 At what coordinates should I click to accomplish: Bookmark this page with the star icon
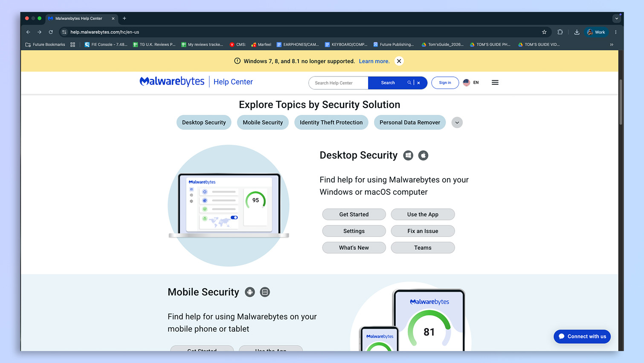544,32
